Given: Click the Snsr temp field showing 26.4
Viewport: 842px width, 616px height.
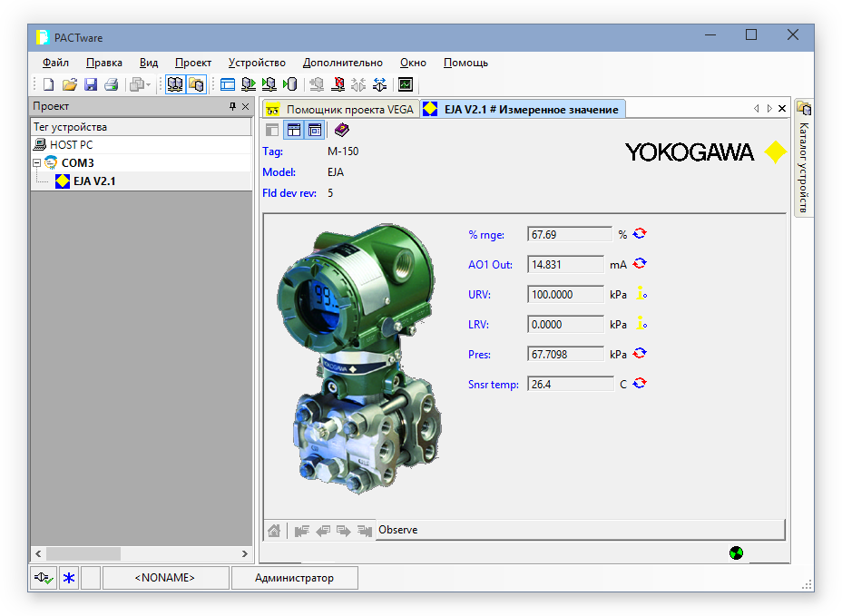Looking at the screenshot, I should coord(571,385).
